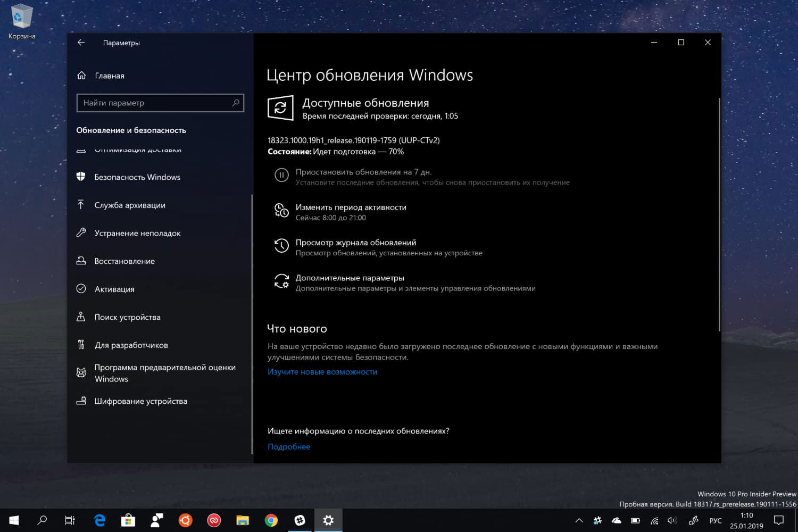Viewport: 798px width, 532px height.
Task: Open Программа предварительной оценки Windows icon
Action: [x=82, y=372]
